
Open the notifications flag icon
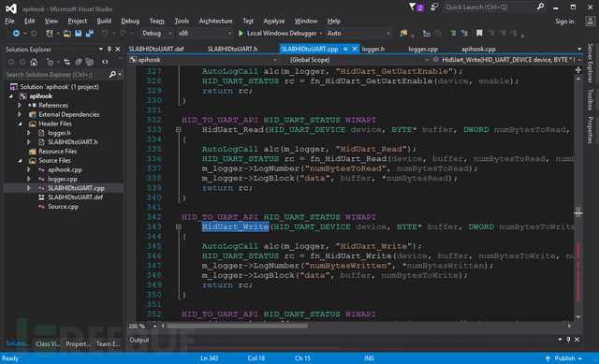click(412, 7)
